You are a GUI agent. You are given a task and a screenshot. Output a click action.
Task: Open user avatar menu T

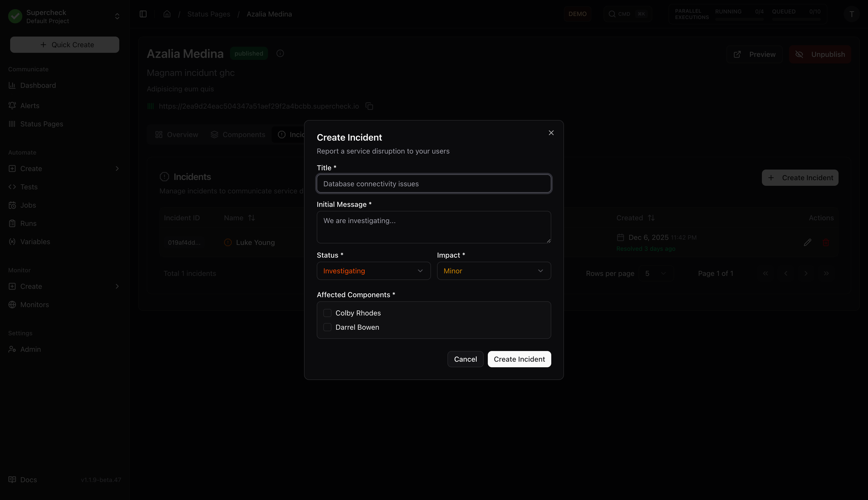tap(851, 14)
